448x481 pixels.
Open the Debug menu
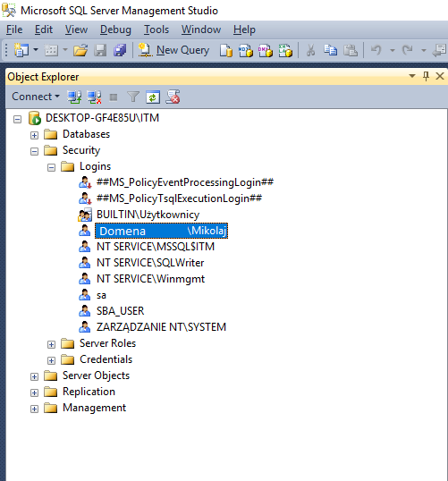pos(115,30)
